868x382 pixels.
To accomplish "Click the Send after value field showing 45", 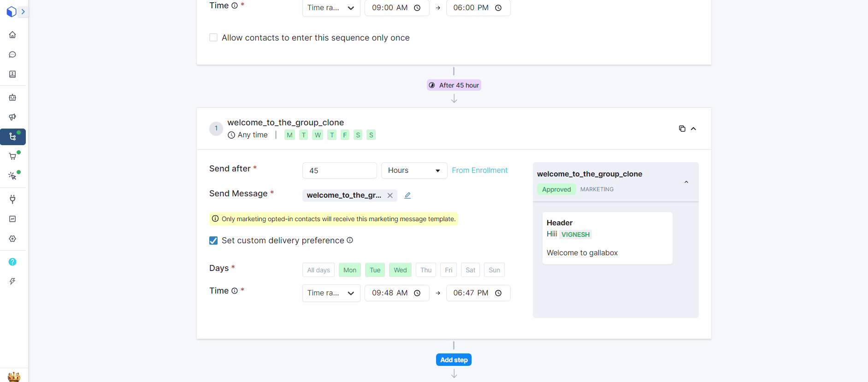I will pos(339,170).
